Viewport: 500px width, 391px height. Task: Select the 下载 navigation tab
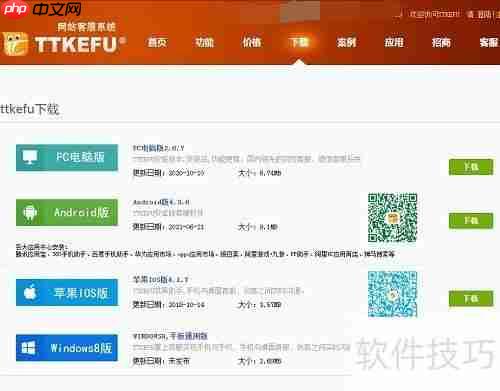(299, 43)
